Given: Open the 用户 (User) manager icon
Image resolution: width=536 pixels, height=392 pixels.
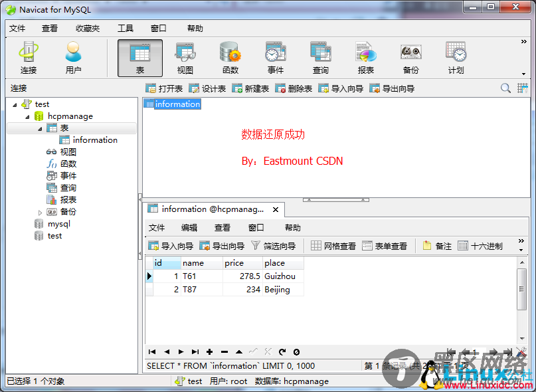Looking at the screenshot, I should 73,58.
